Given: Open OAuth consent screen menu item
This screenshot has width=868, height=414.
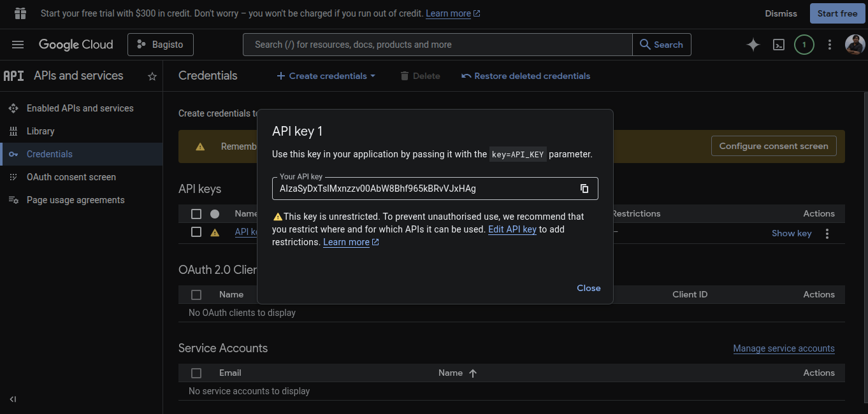Looking at the screenshot, I should click(71, 177).
